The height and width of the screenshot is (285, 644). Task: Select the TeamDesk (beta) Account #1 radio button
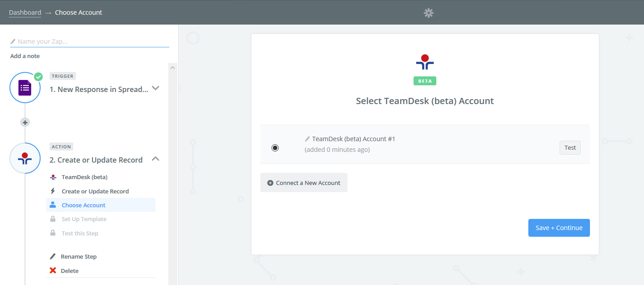(275, 148)
